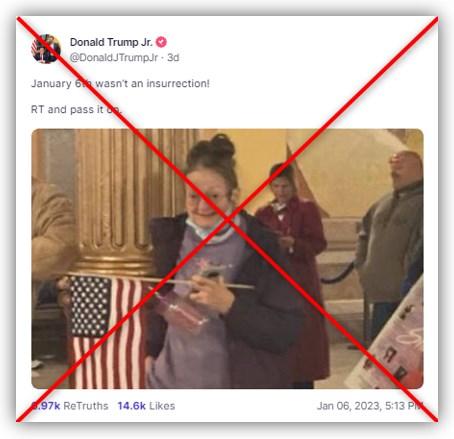Viewport: 454px width, 439px height.
Task: View the ReTruths label
Action: pos(86,406)
